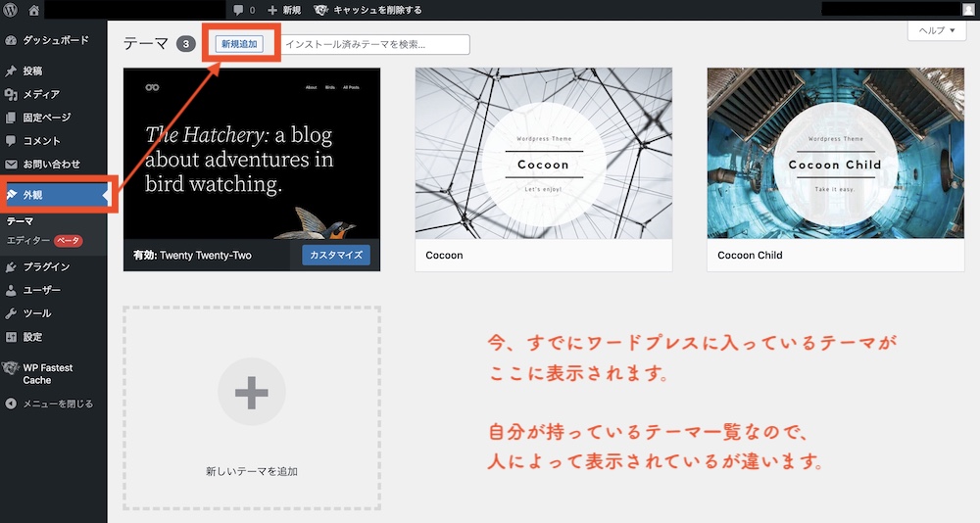Click the お問い合わせ envelope icon
The height and width of the screenshot is (523, 980).
(11, 165)
